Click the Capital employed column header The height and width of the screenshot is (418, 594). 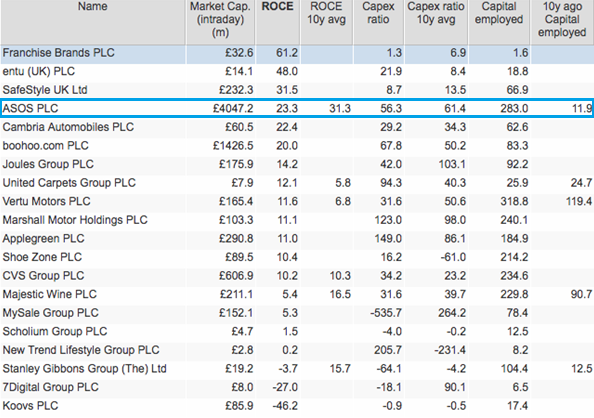point(499,13)
